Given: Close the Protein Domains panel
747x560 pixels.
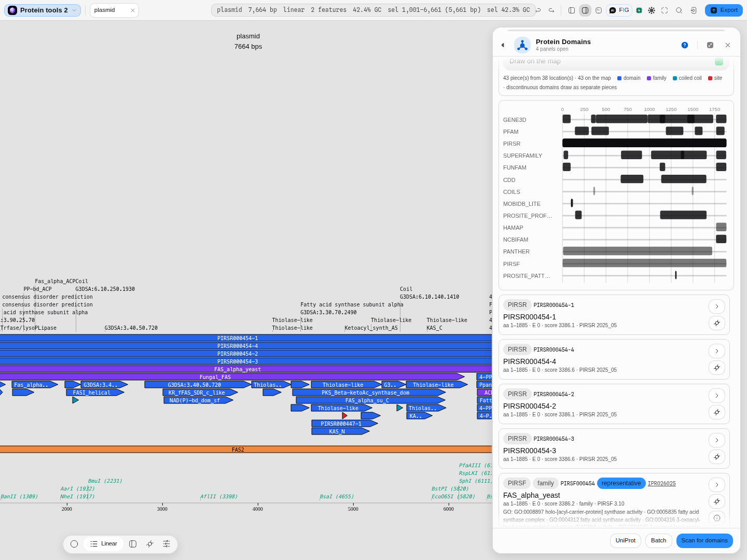Looking at the screenshot, I should coord(728,45).
